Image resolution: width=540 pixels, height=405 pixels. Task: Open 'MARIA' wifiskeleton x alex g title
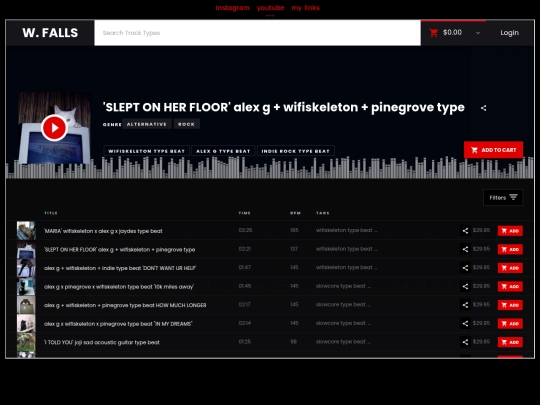[x=103, y=231]
